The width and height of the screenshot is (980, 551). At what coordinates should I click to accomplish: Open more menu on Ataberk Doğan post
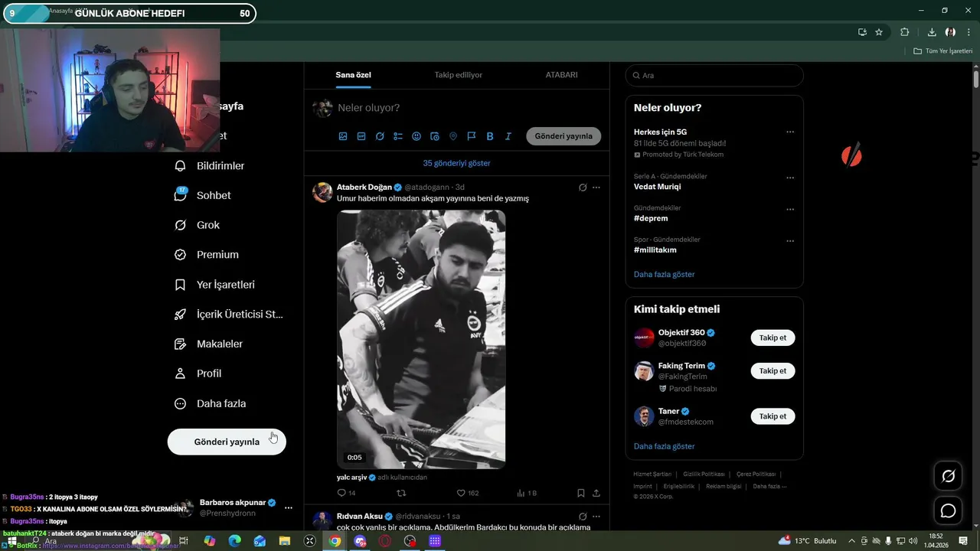click(596, 187)
